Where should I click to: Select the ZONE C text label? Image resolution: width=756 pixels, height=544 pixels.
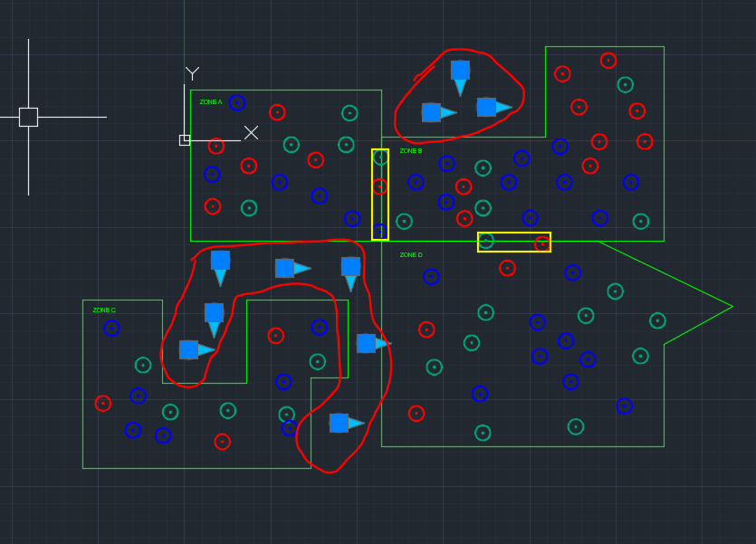coord(104,310)
